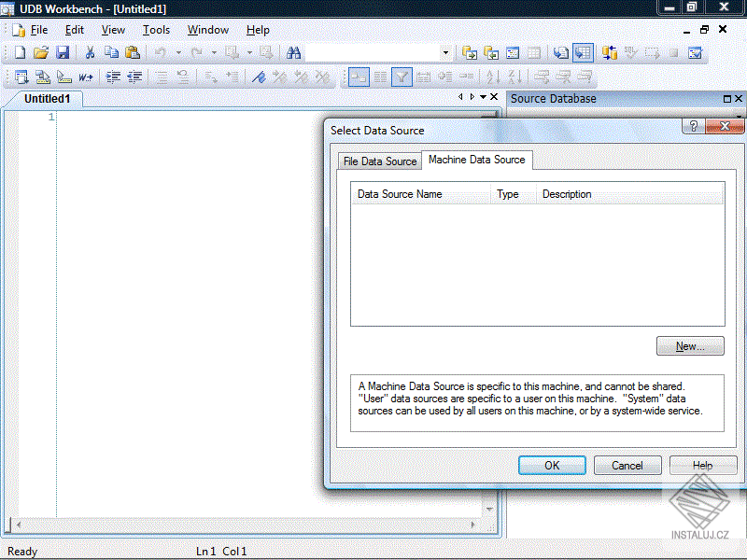Viewport: 747px width, 560px height.
Task: Toggle results-to-text icon with blue arrow page
Action: click(x=561, y=52)
